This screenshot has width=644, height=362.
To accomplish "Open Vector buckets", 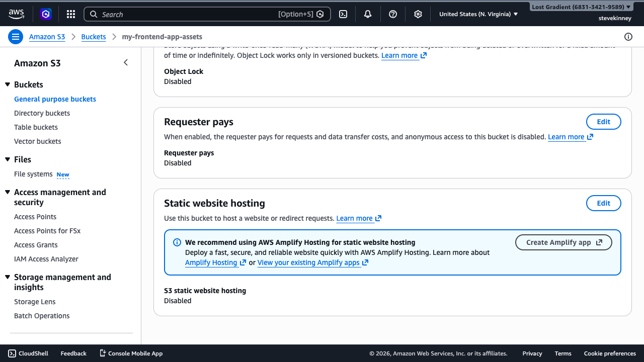I will tap(38, 141).
